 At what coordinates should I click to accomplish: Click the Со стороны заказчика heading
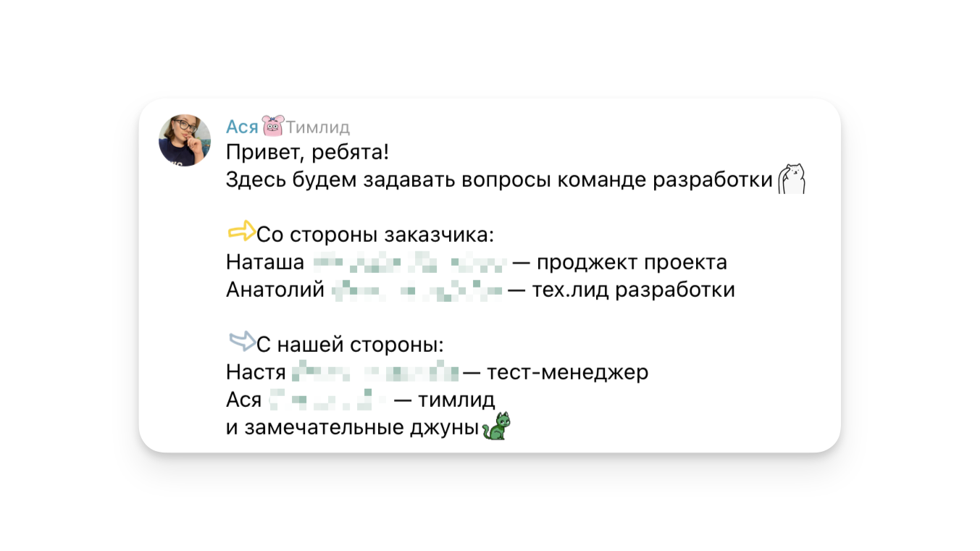click(376, 235)
